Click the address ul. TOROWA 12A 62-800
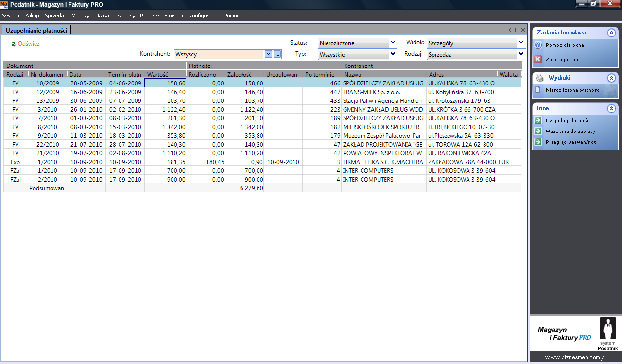This screenshot has width=622, height=364. click(462, 144)
